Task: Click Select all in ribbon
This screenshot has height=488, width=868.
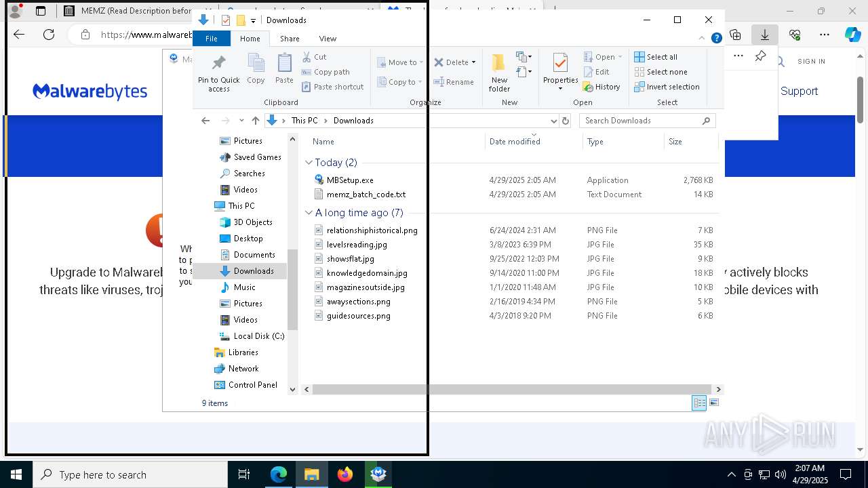Action: pyautogui.click(x=656, y=57)
